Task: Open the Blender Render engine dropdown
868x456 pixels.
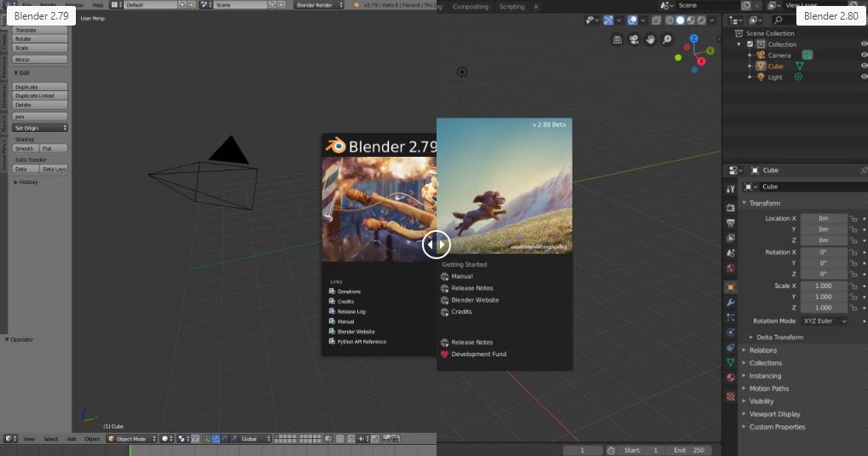Action: coord(319,5)
